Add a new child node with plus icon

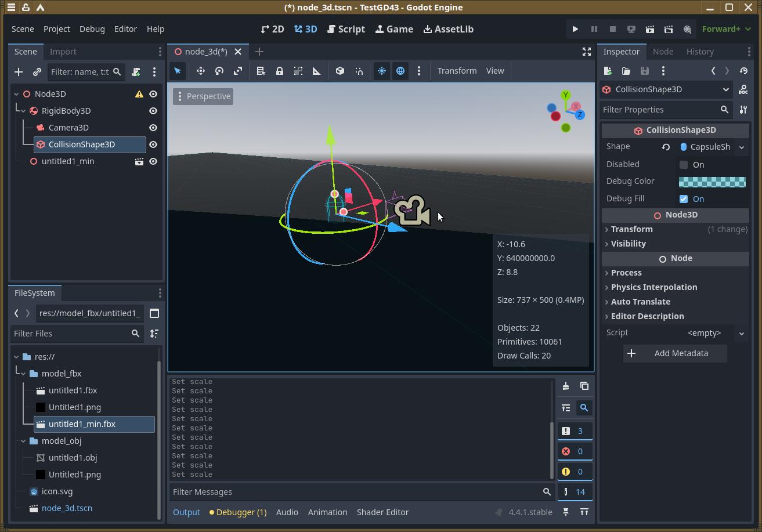[19, 72]
